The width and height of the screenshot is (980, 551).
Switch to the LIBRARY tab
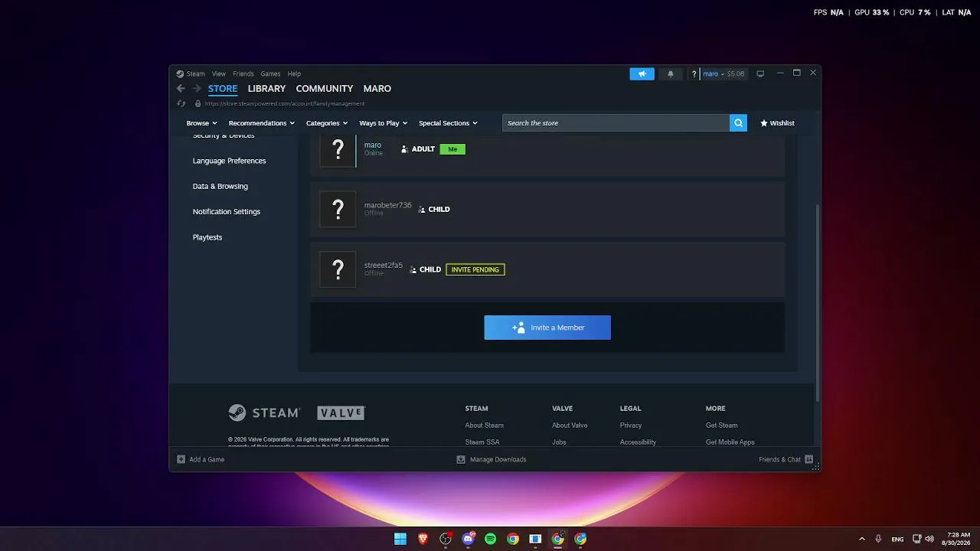tap(266, 89)
